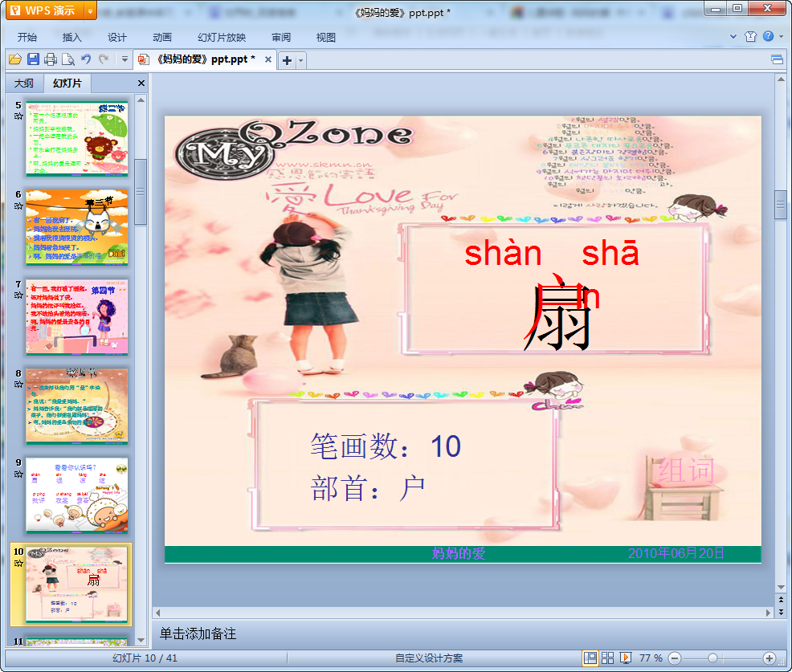Click the 妈妈的爱 footer text
Screen dimensions: 792x672
pos(459,553)
